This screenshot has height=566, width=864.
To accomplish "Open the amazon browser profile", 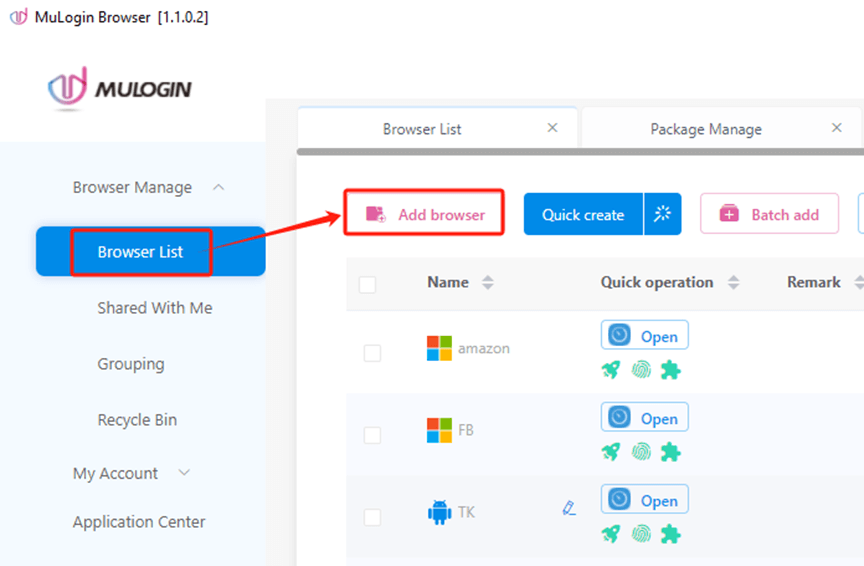I will (645, 335).
